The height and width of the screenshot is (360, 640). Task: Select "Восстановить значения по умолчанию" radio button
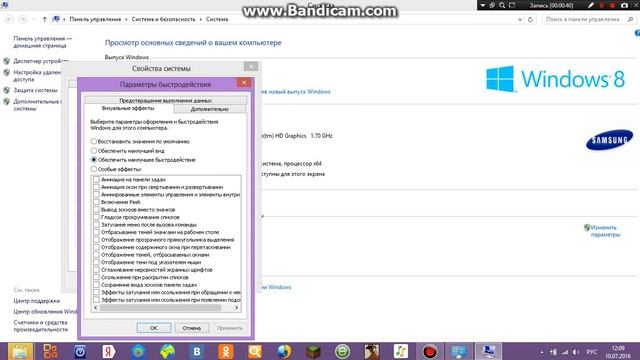click(x=94, y=141)
